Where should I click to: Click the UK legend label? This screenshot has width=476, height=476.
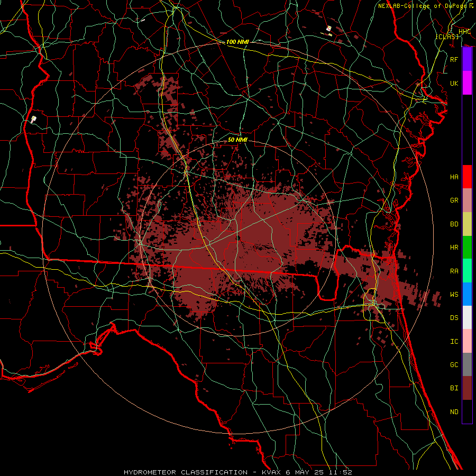(454, 83)
